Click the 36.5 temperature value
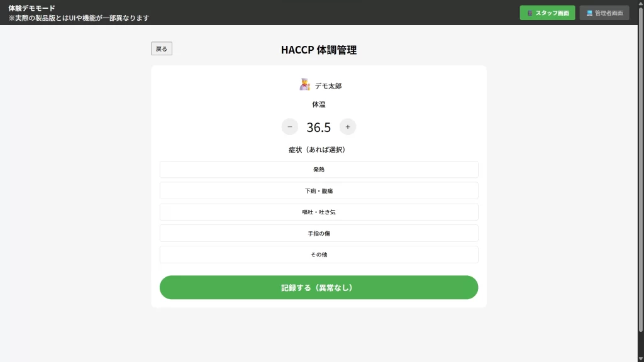644x362 pixels. point(319,127)
